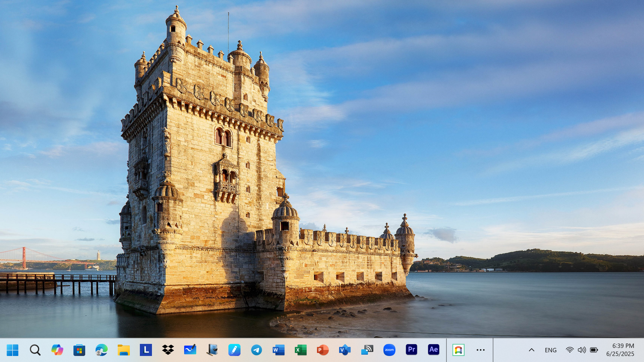Click the ENG language indicator
The height and width of the screenshot is (362, 644).
pyautogui.click(x=550, y=350)
